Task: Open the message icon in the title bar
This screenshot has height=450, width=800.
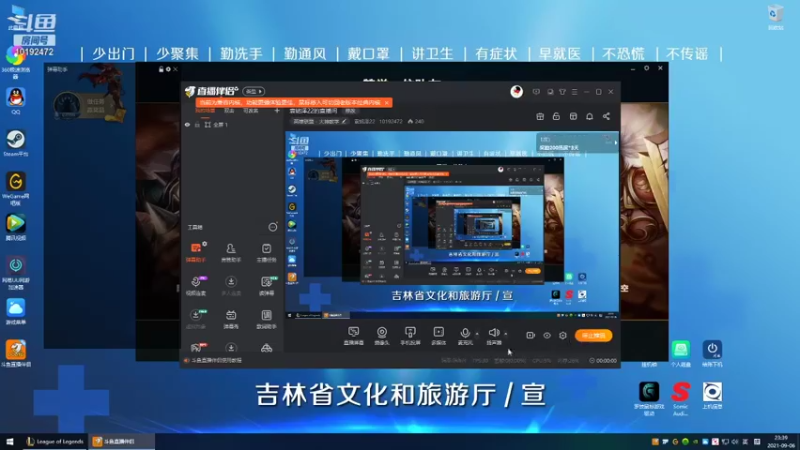Action: 536,92
